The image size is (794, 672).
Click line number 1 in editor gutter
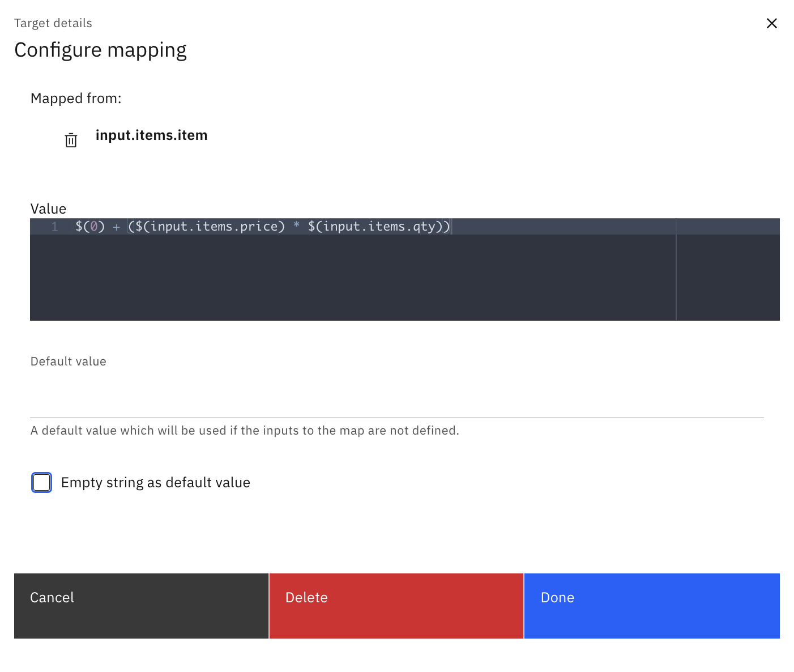(55, 227)
